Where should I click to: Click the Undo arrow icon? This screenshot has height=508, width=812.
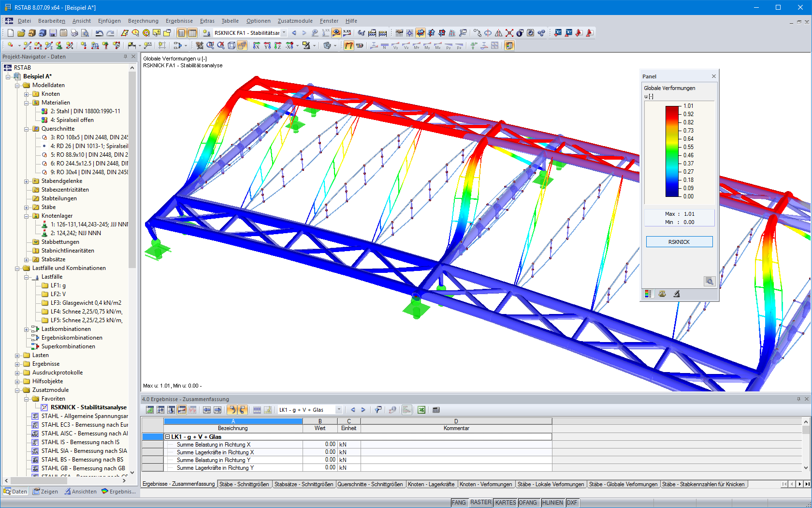pyautogui.click(x=99, y=33)
